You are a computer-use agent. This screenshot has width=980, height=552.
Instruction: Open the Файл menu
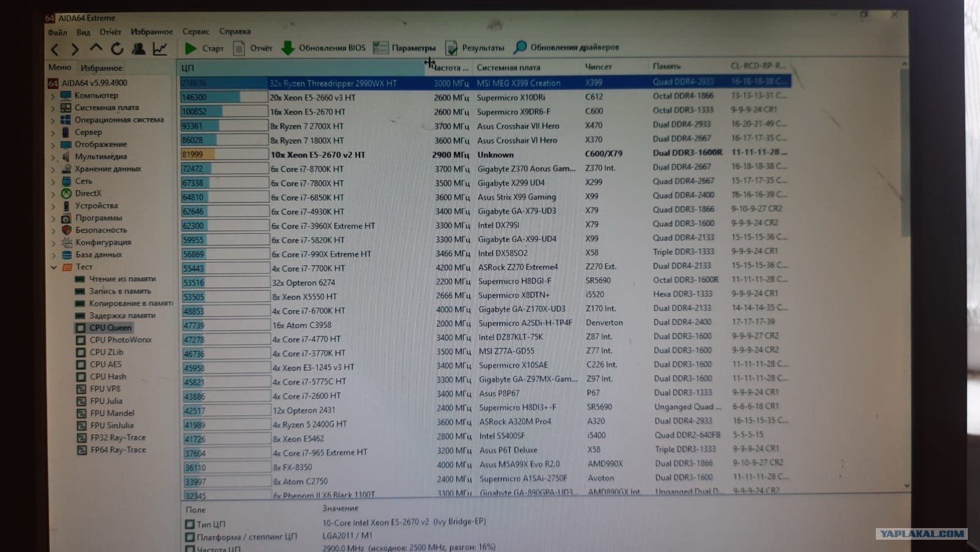coord(58,32)
